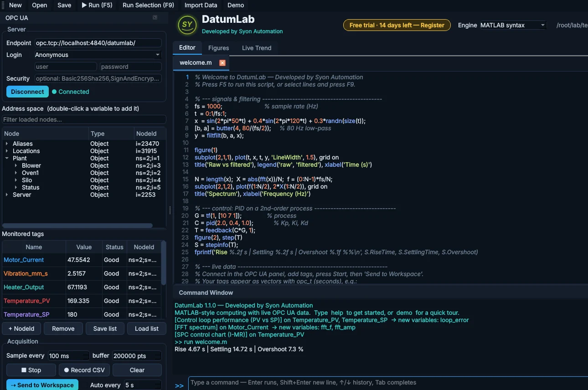The width and height of the screenshot is (588, 390).
Task: Expand the Silo node arrow
Action: click(x=16, y=180)
